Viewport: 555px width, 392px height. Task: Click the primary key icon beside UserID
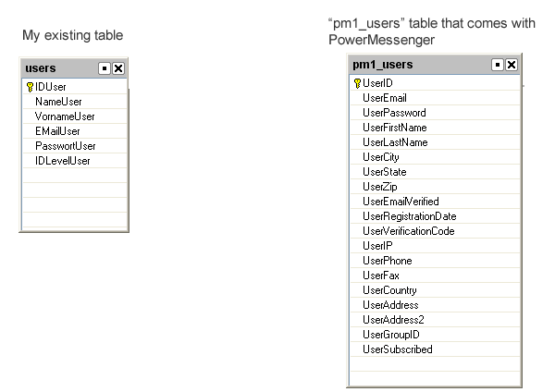tap(357, 83)
